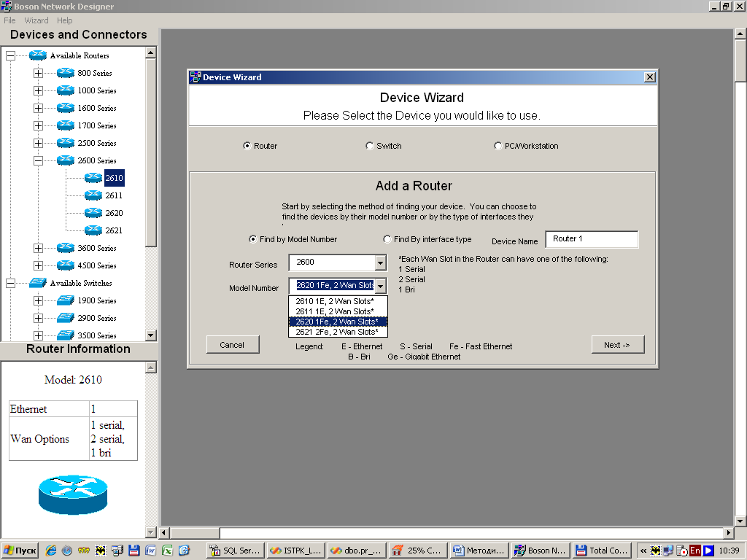The image size is (747, 560).
Task: Click the 1900 Series switch icon
Action: [65, 300]
